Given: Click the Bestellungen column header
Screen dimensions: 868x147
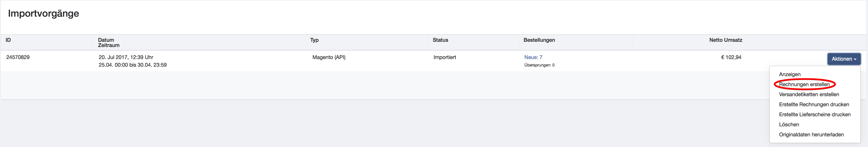Looking at the screenshot, I should [x=539, y=40].
